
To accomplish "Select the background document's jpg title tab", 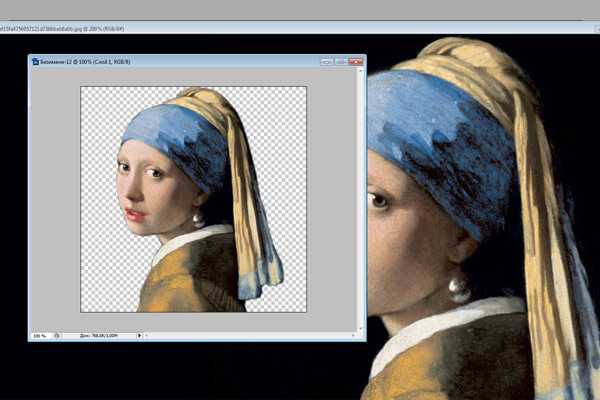I will (62, 29).
